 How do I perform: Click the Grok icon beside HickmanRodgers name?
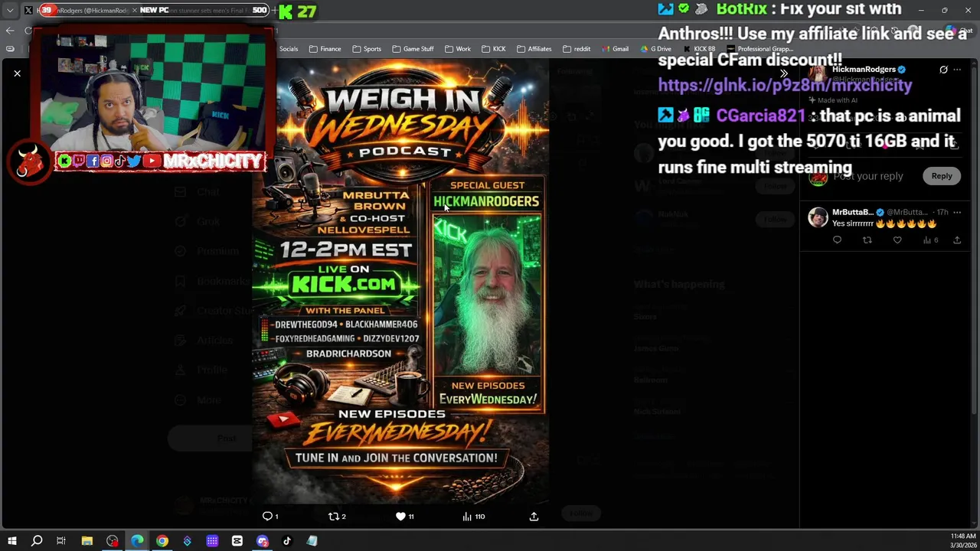[x=943, y=70]
